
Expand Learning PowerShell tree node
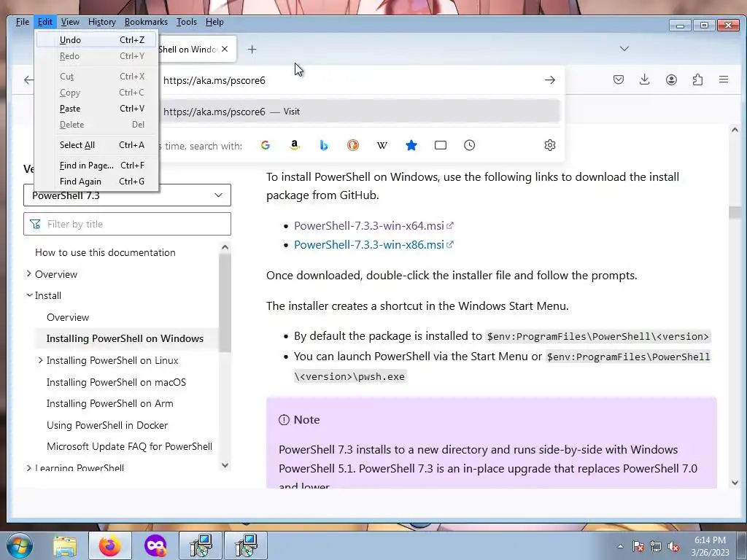29,468
